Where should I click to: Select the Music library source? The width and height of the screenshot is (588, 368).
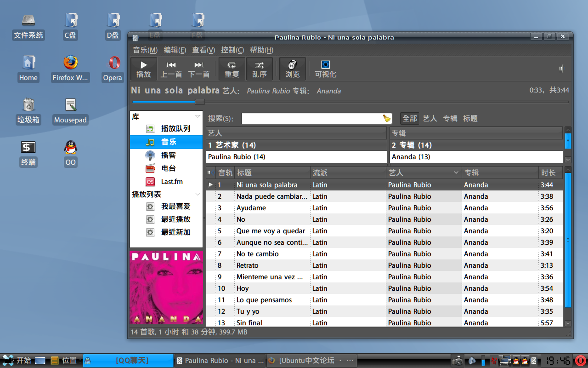click(x=166, y=142)
